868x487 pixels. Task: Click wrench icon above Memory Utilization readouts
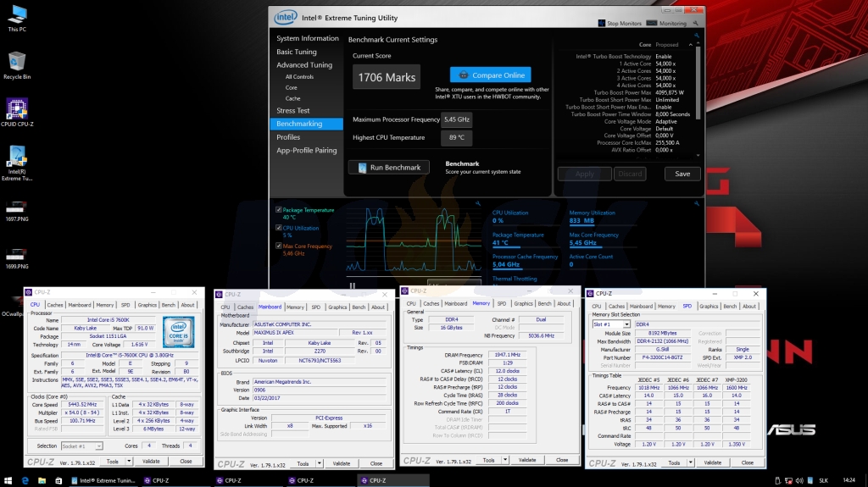pyautogui.click(x=697, y=203)
